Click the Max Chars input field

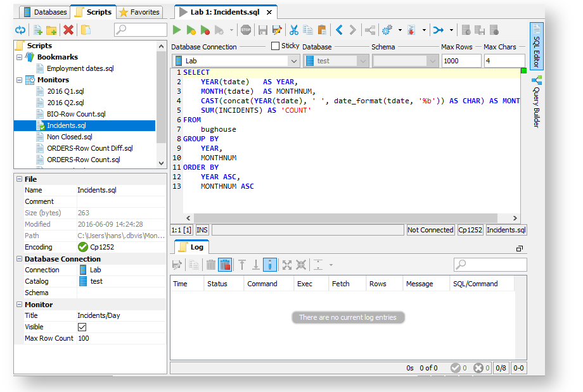coord(504,61)
